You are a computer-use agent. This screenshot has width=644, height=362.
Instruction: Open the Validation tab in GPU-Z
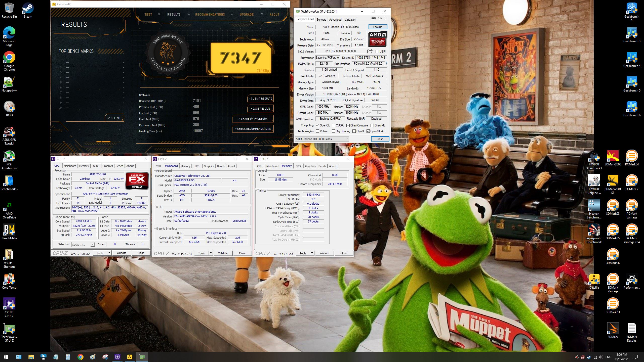coord(350,20)
